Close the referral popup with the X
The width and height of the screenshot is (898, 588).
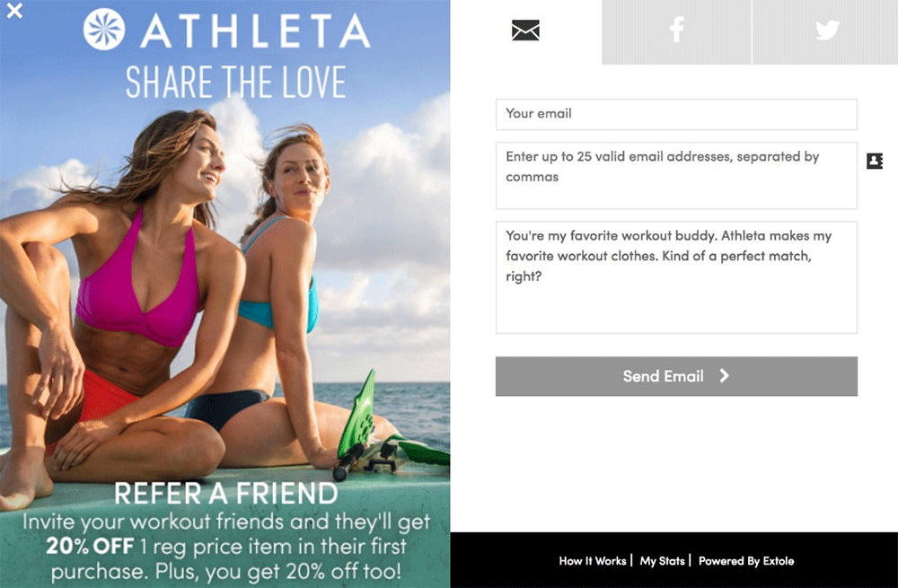14,10
